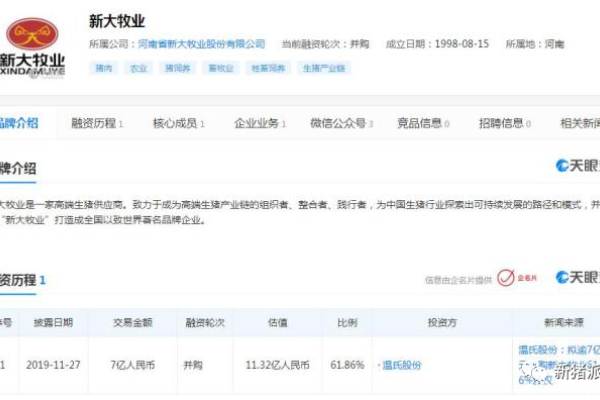This screenshot has height=400, width=600.
Task: Click the 7亿人民币 amount cell
Action: click(x=133, y=365)
